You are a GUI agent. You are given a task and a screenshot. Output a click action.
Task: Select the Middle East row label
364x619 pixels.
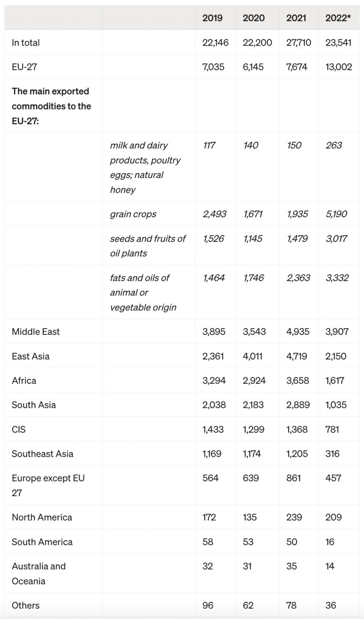(36, 332)
